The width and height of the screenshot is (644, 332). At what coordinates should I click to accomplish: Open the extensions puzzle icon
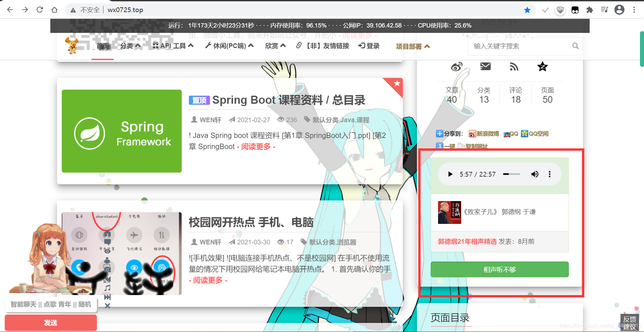(590, 10)
